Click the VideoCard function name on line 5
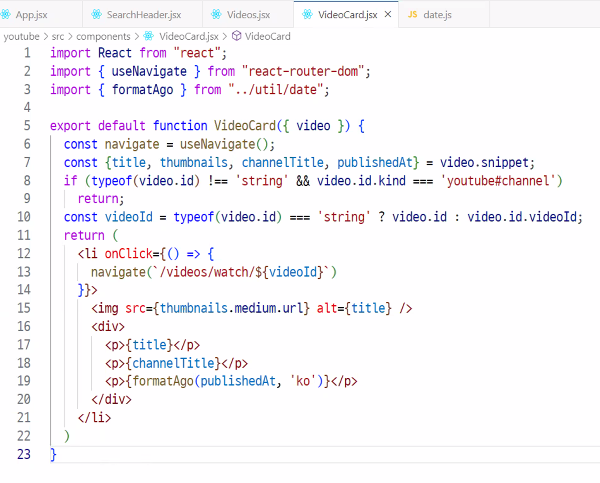600x483 pixels. pos(245,126)
